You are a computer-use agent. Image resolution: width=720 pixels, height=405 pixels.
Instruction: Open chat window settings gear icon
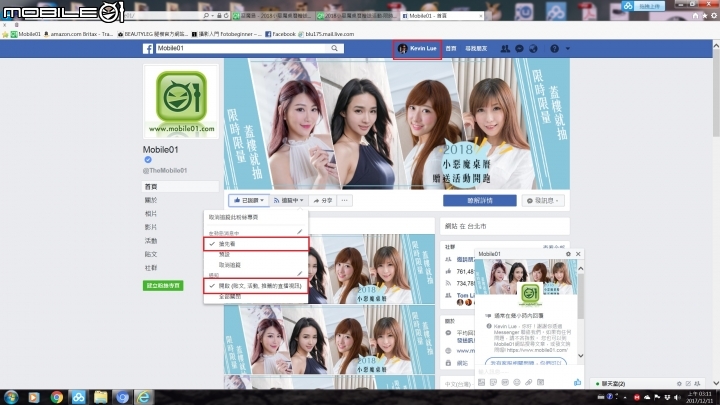tap(568, 254)
